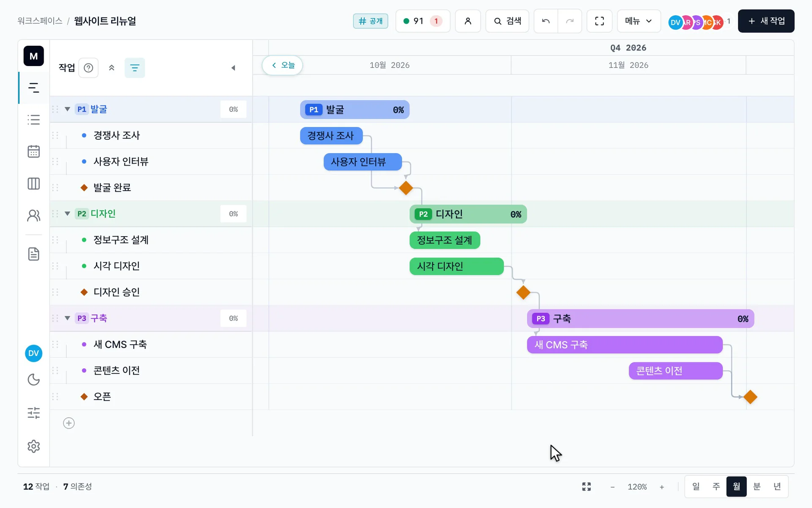The image size is (812, 508).
Task: Collapse the P3 구축 group
Action: coord(67,318)
